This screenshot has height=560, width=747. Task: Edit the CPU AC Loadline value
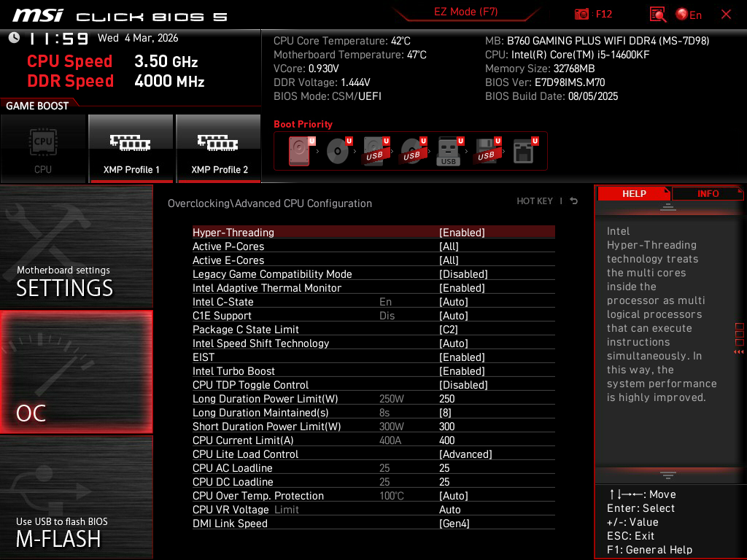coord(444,467)
